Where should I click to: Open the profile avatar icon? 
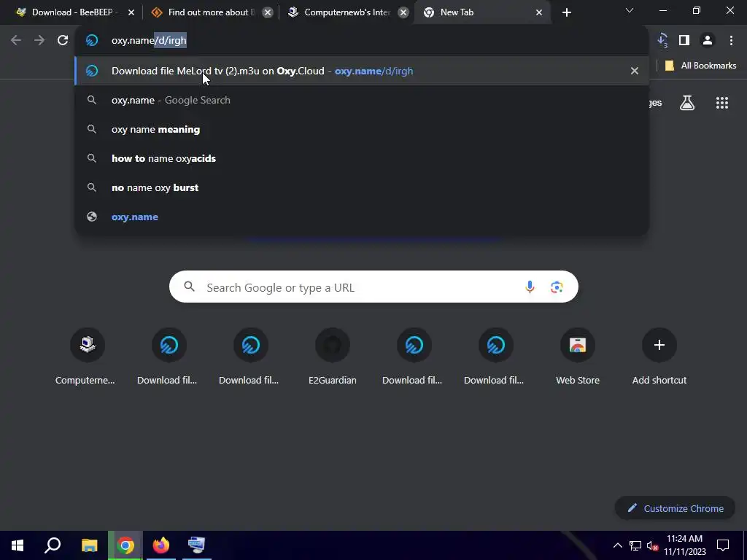pos(708,41)
